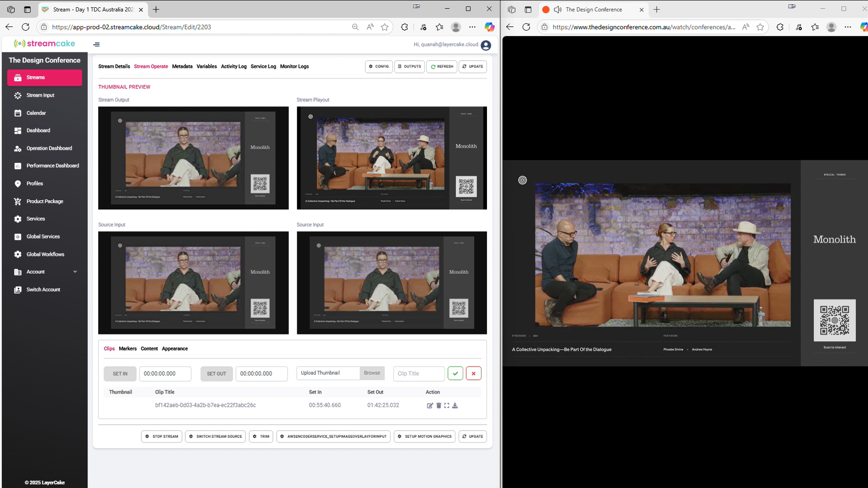Toggle the hamburger sidebar menu icon

tap(96, 45)
